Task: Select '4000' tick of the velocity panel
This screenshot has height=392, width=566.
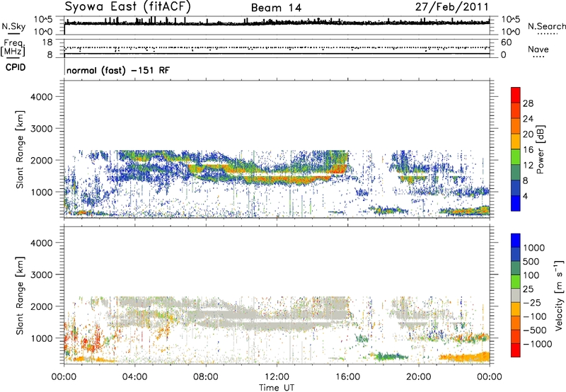Action: (42, 243)
